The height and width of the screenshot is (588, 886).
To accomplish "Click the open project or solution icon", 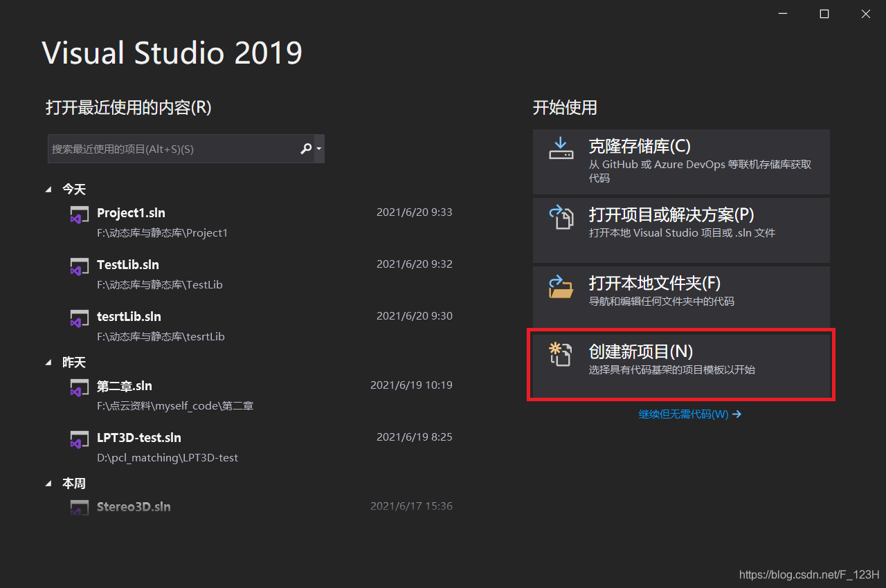I will point(561,217).
